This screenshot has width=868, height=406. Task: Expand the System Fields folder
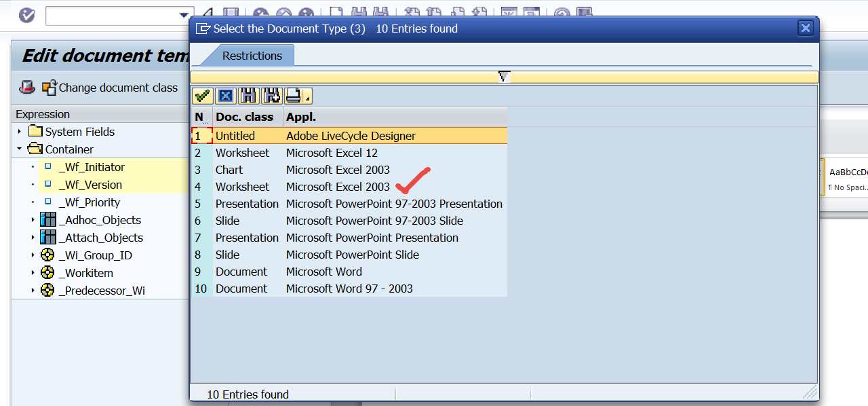coord(18,131)
